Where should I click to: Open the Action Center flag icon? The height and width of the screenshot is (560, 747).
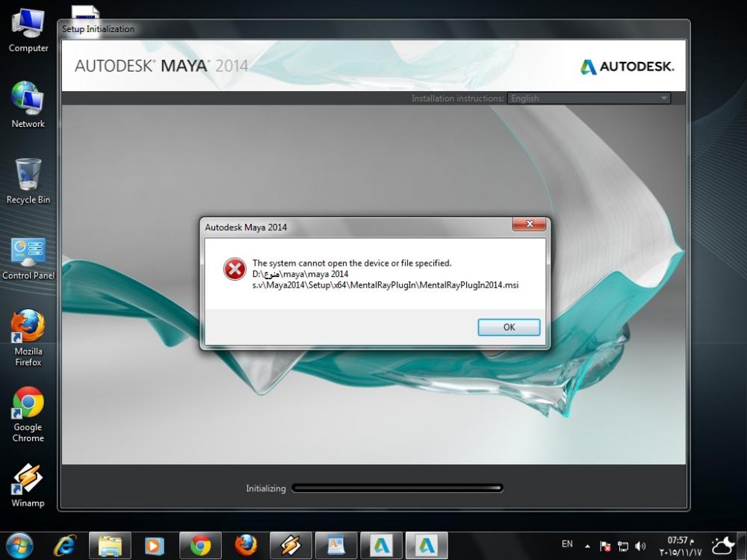point(605,547)
